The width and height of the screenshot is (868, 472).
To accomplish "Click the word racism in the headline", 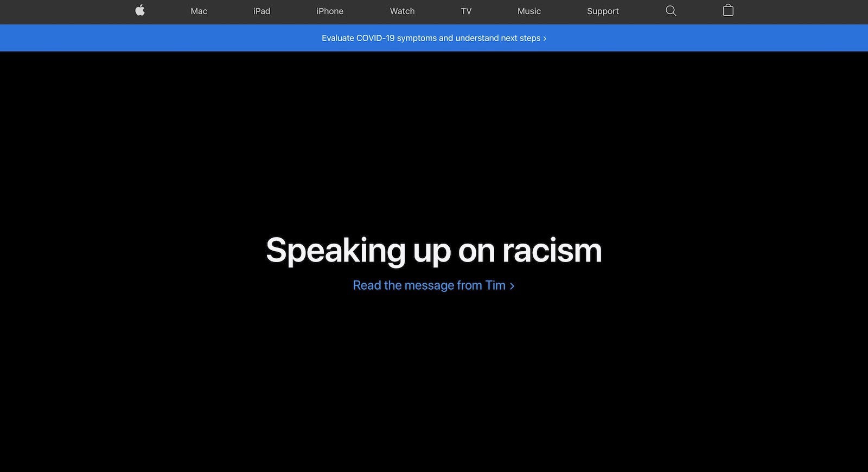I will [552, 251].
